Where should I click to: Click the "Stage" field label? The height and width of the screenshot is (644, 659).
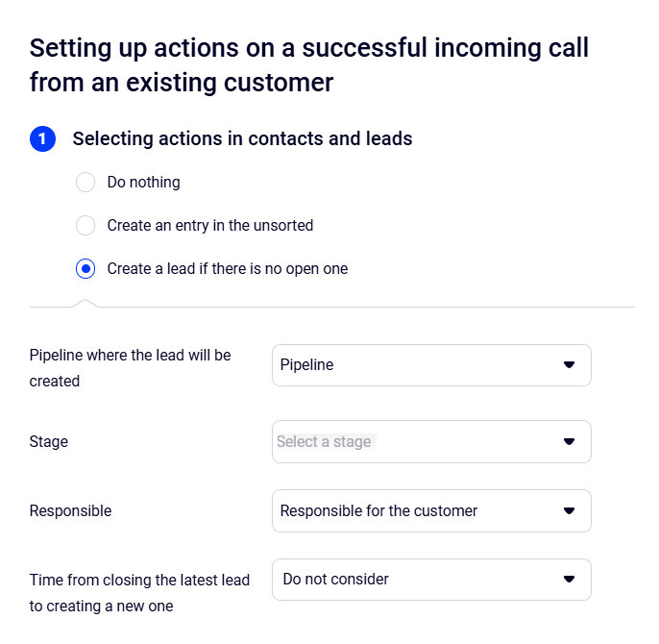tap(49, 442)
